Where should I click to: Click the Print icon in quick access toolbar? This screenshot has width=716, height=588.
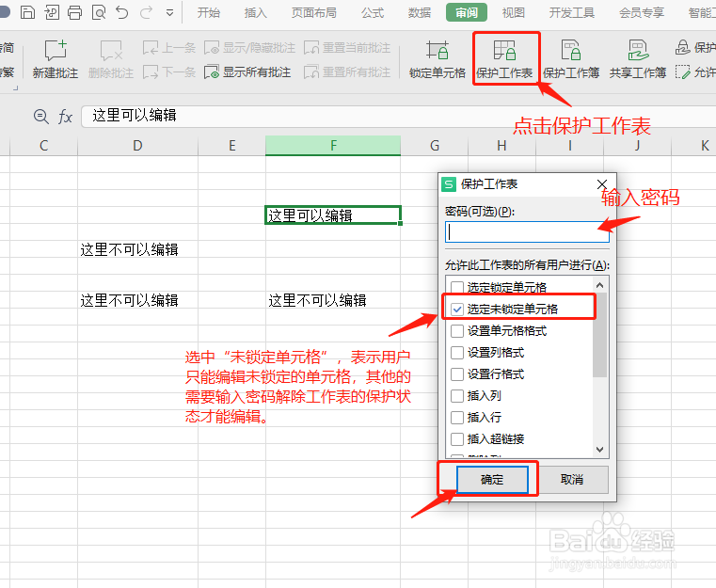tap(75, 12)
